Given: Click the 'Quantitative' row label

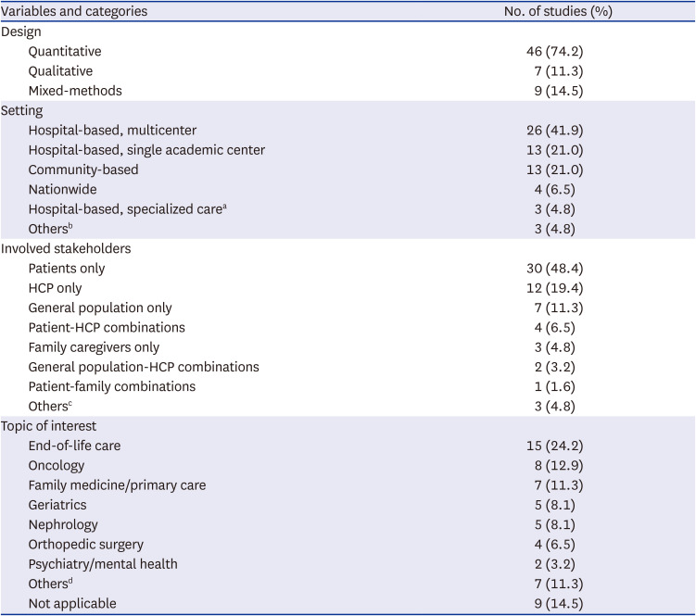Looking at the screenshot, I should click(65, 51).
